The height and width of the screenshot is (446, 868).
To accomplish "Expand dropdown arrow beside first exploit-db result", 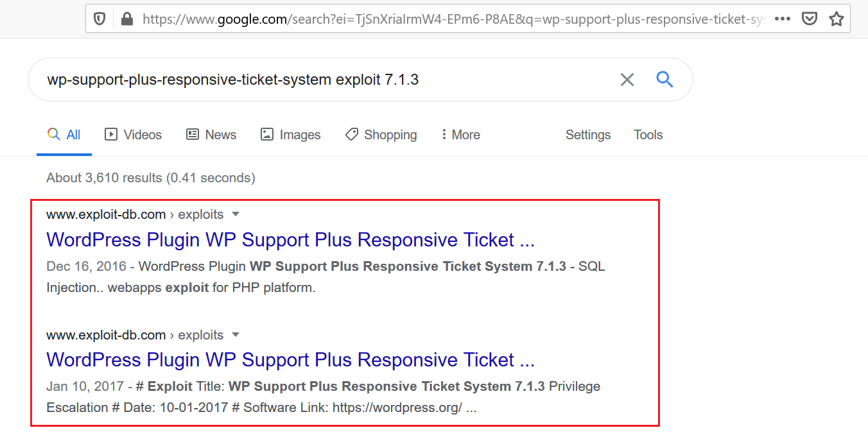I will coord(236,214).
